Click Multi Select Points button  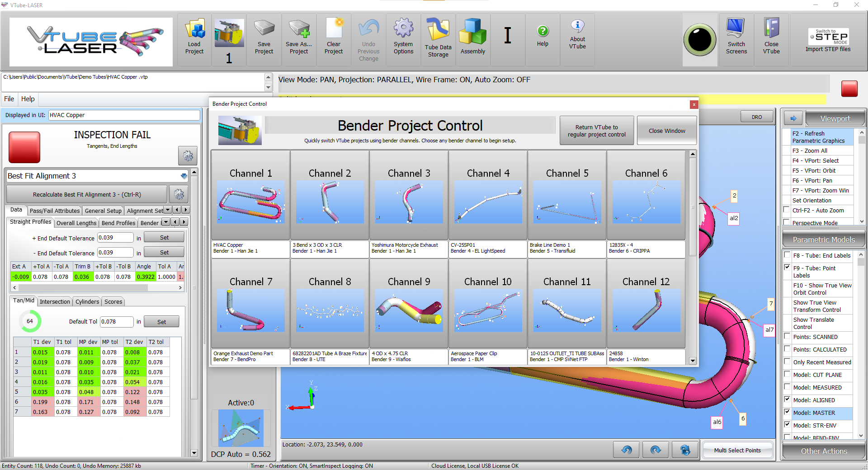[x=737, y=450]
